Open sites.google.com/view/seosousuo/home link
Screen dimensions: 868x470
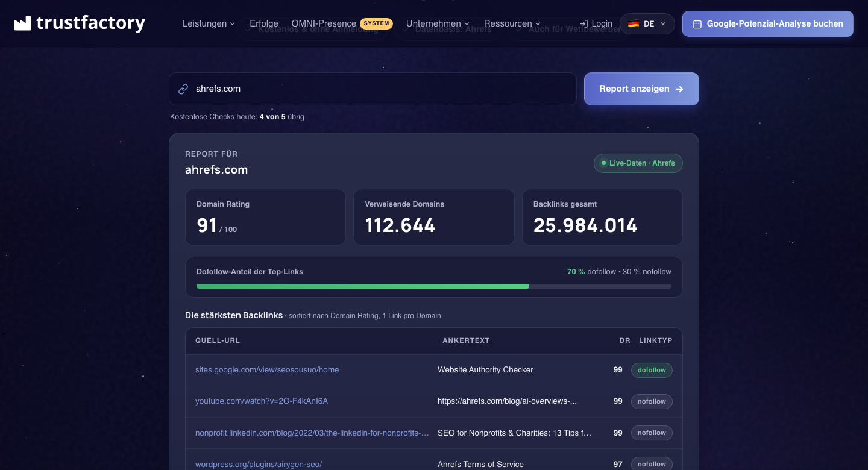pyautogui.click(x=267, y=370)
